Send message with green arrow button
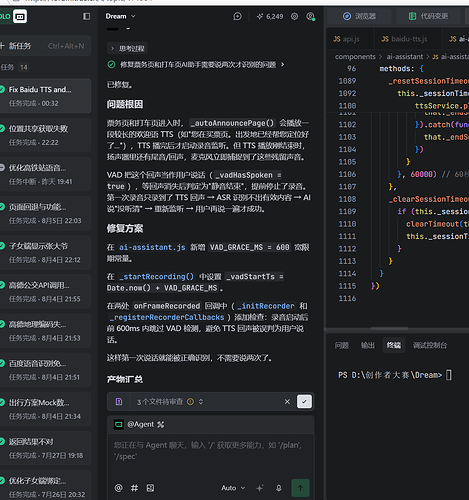Image resolution: width=469 pixels, height=500 pixels. click(300, 488)
